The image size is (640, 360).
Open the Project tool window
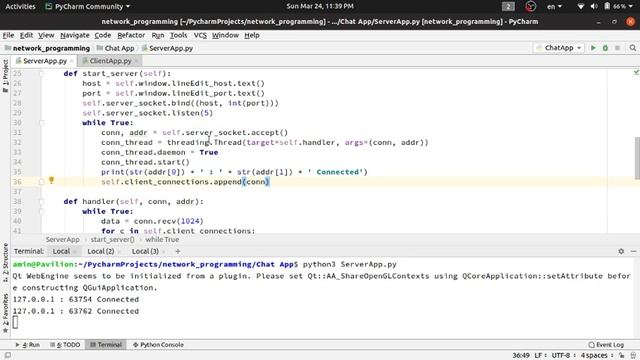click(x=5, y=76)
